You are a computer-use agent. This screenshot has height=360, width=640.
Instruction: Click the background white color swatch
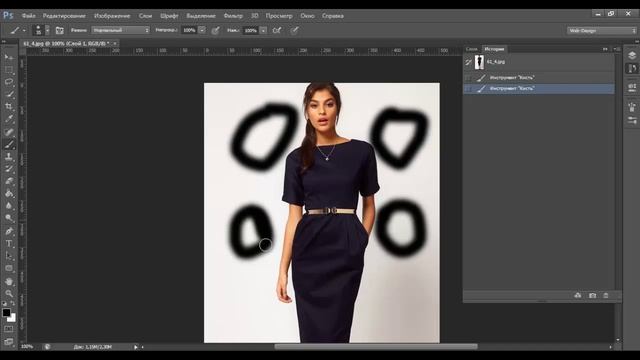tap(12, 318)
